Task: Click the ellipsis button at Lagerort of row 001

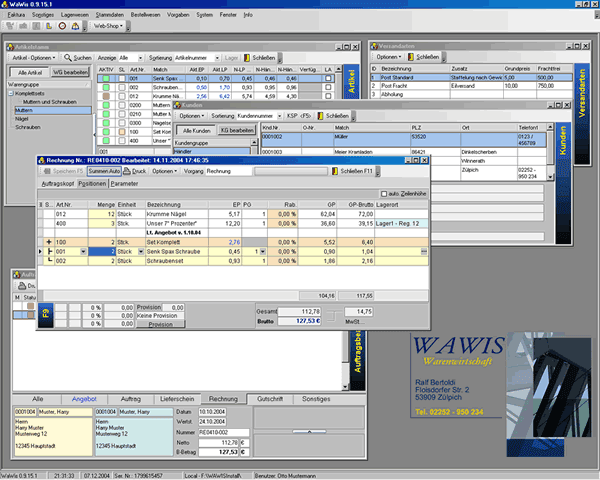Action: click(424, 251)
